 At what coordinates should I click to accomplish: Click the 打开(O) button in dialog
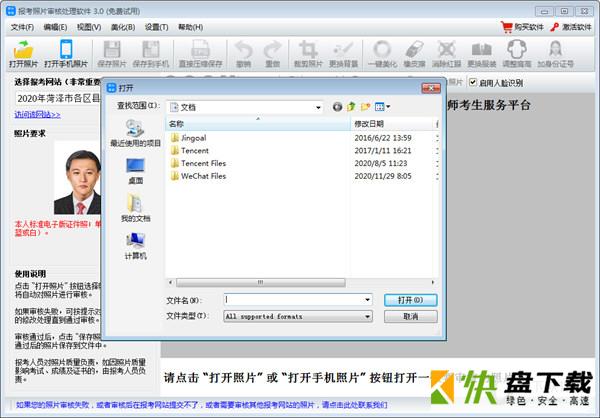point(410,300)
